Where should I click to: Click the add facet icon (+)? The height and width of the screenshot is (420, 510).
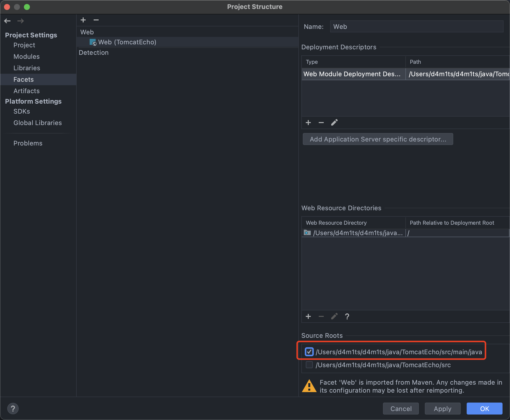point(83,20)
